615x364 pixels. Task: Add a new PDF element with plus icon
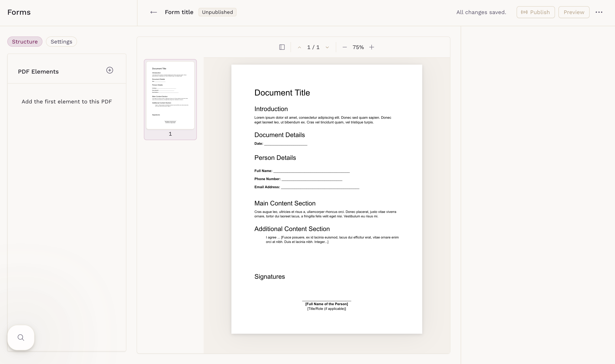point(110,70)
